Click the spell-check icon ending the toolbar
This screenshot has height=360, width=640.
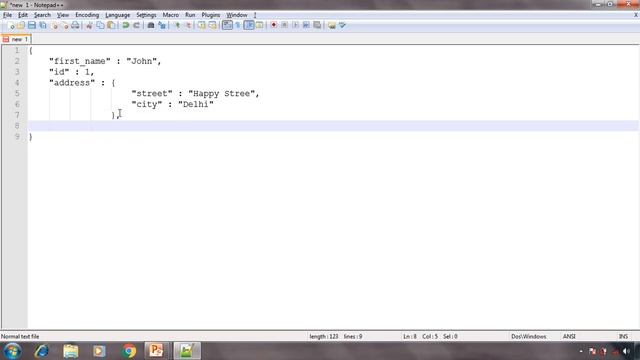click(x=342, y=25)
